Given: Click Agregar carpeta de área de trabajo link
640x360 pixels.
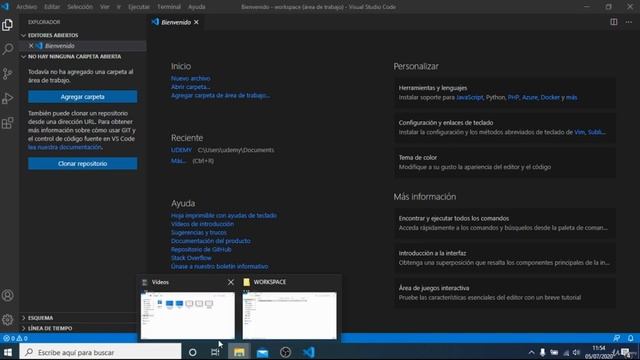Looking at the screenshot, I should [x=220, y=96].
